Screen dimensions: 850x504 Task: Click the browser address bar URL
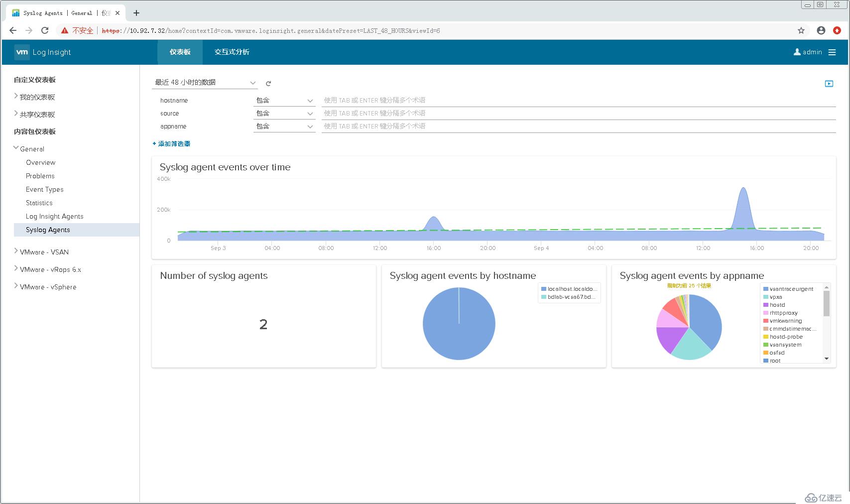(x=270, y=31)
